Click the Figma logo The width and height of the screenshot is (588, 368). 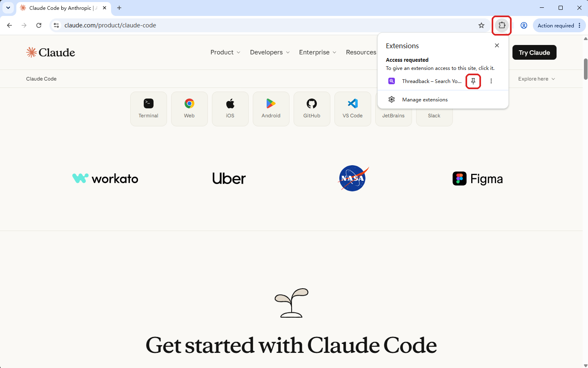(x=478, y=179)
